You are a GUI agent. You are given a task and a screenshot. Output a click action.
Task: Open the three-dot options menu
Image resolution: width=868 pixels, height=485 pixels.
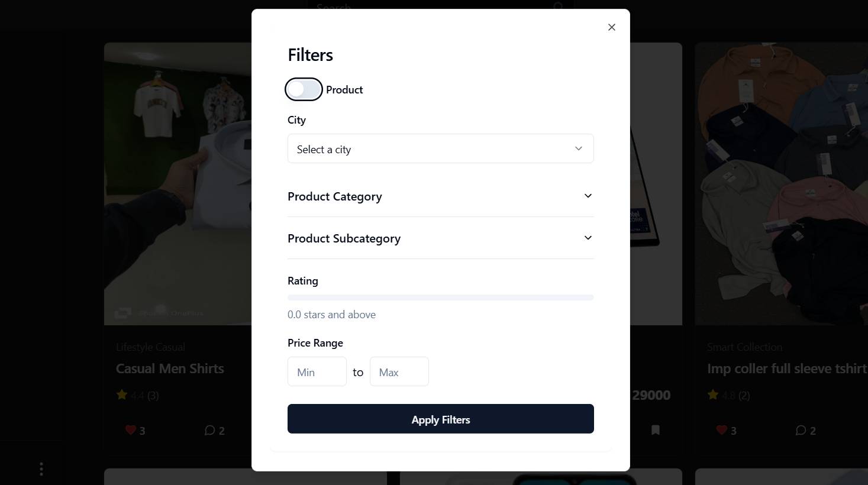41,468
